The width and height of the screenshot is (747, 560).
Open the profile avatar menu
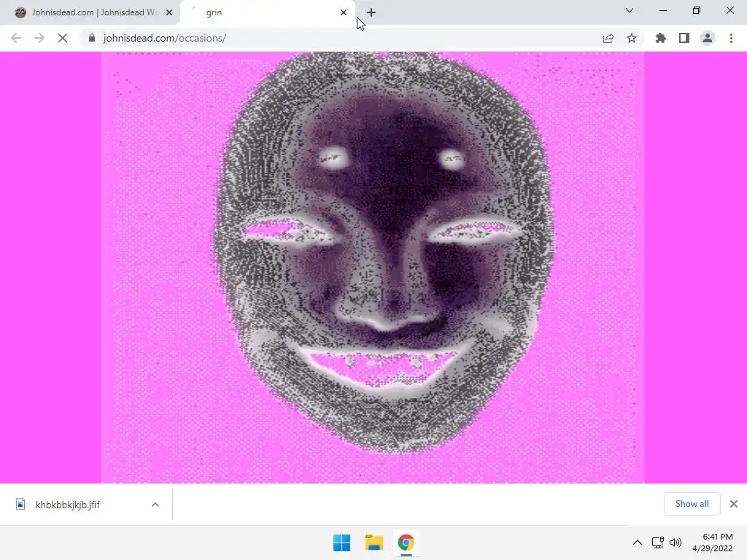[x=708, y=38]
